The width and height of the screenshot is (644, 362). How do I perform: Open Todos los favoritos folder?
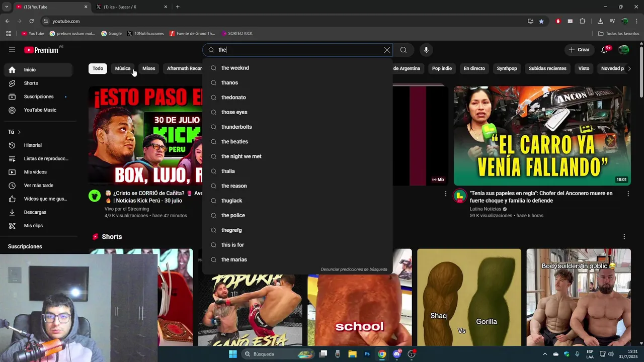618,33
